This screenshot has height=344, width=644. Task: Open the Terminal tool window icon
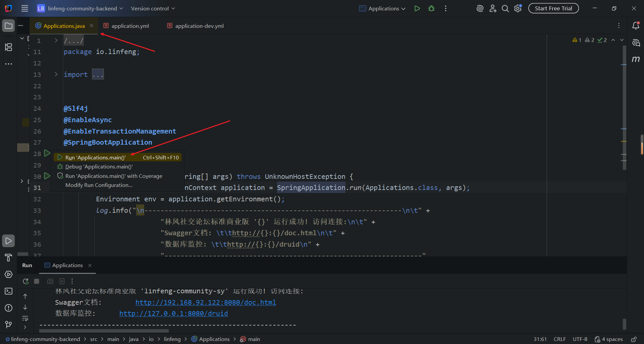pyautogui.click(x=8, y=291)
